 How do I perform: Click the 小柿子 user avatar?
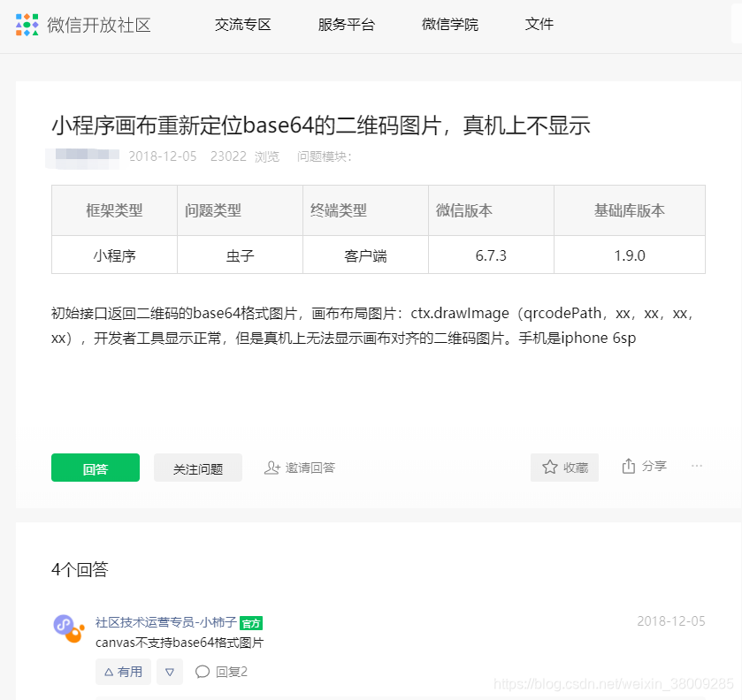[x=69, y=628]
